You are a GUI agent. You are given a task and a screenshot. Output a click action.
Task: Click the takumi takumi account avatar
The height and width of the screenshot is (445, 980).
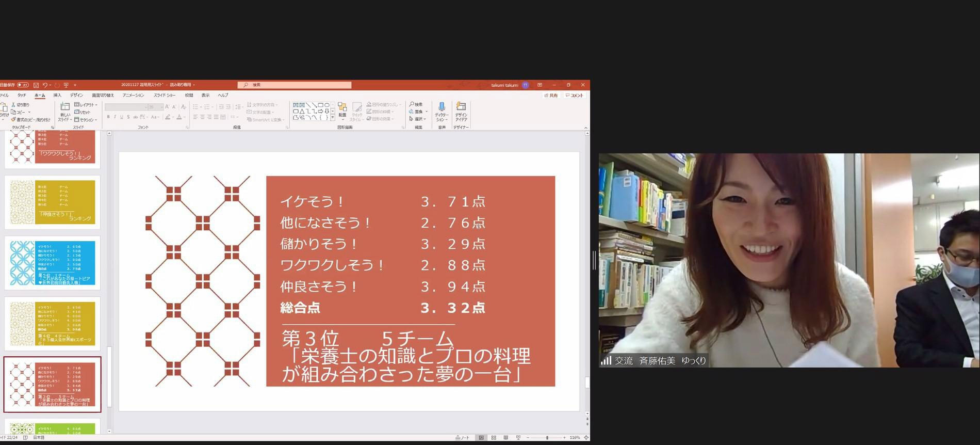[526, 85]
